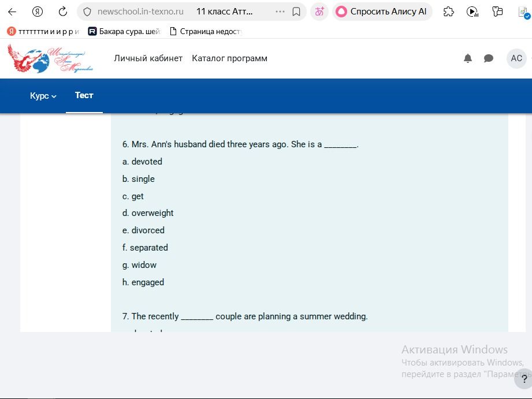The image size is (532, 399).
Task: Open the Yandex home button
Action: pos(38,12)
